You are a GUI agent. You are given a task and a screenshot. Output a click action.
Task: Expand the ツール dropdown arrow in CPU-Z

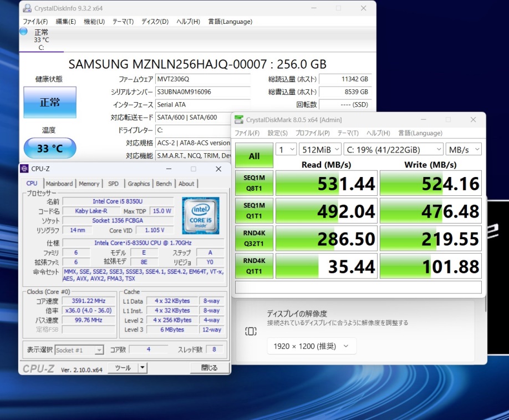(142, 368)
